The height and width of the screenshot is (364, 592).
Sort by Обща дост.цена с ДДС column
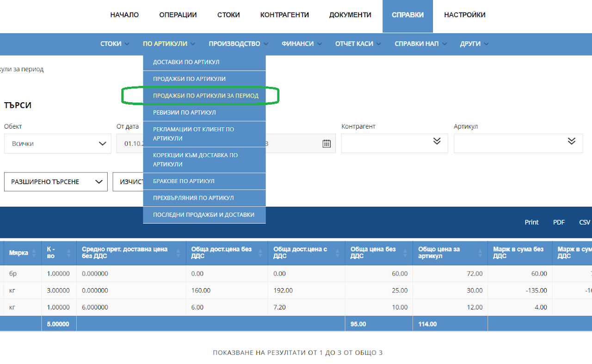[338, 253]
